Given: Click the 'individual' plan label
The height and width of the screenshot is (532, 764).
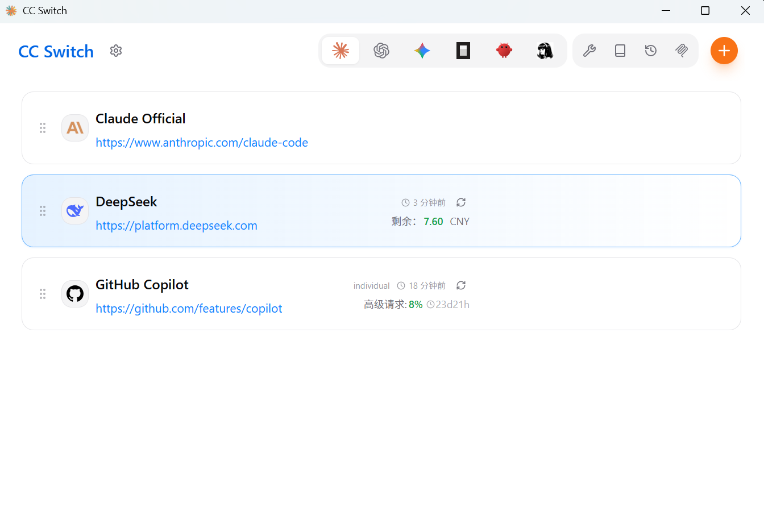Looking at the screenshot, I should [372, 286].
